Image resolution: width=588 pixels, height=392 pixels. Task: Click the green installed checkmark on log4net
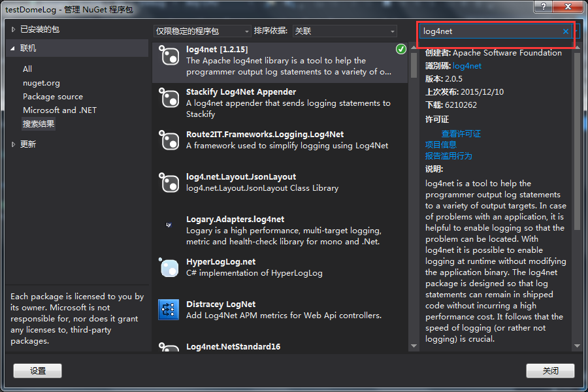click(401, 49)
